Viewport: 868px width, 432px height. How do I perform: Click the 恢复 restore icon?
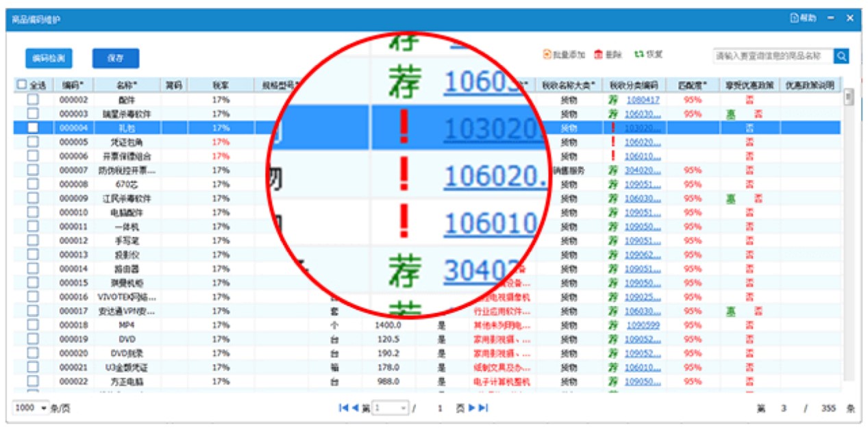coord(639,54)
